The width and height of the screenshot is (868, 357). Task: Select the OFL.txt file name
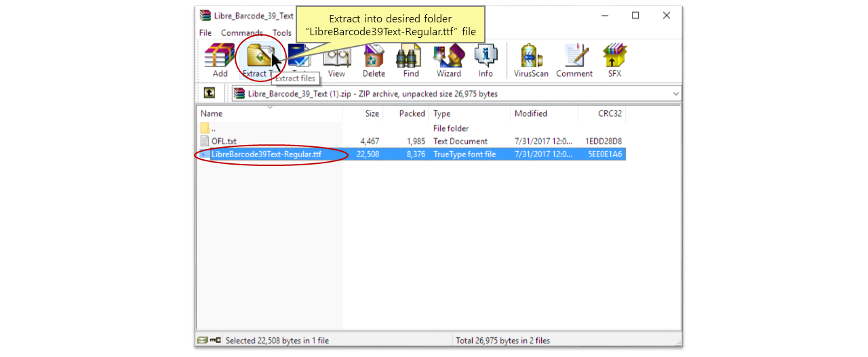tap(224, 141)
